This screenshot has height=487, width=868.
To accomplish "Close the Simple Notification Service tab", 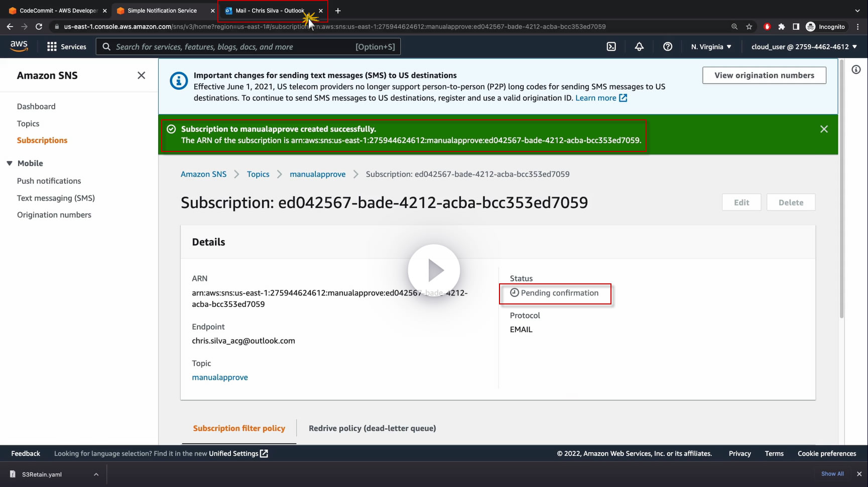I will [x=212, y=11].
